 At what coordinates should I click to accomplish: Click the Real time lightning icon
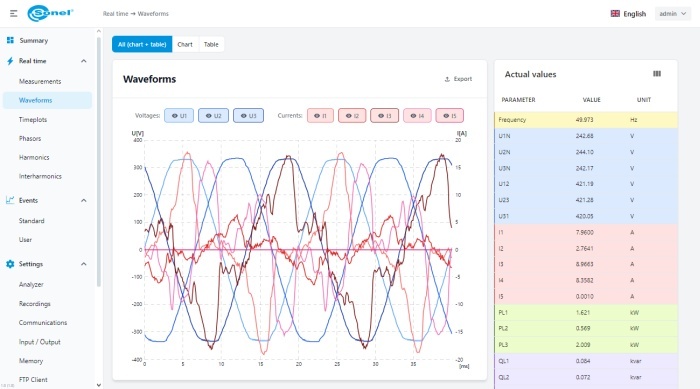pyautogui.click(x=10, y=61)
